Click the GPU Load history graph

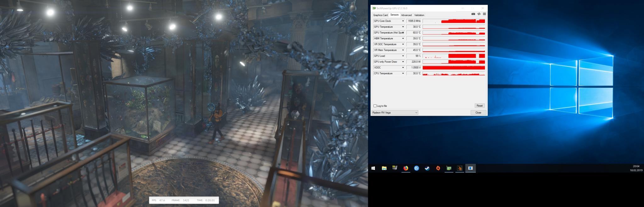[454, 56]
